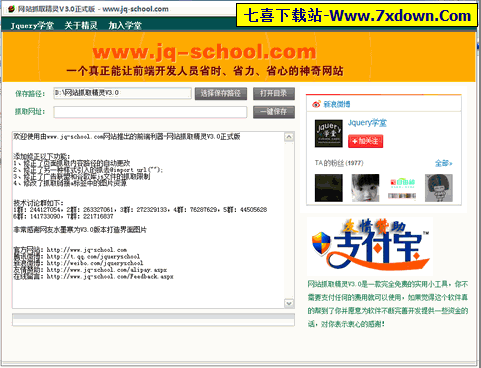The height and width of the screenshot is (368, 481).
Task: Click the red 加关注 follow button
Action: (x=365, y=141)
